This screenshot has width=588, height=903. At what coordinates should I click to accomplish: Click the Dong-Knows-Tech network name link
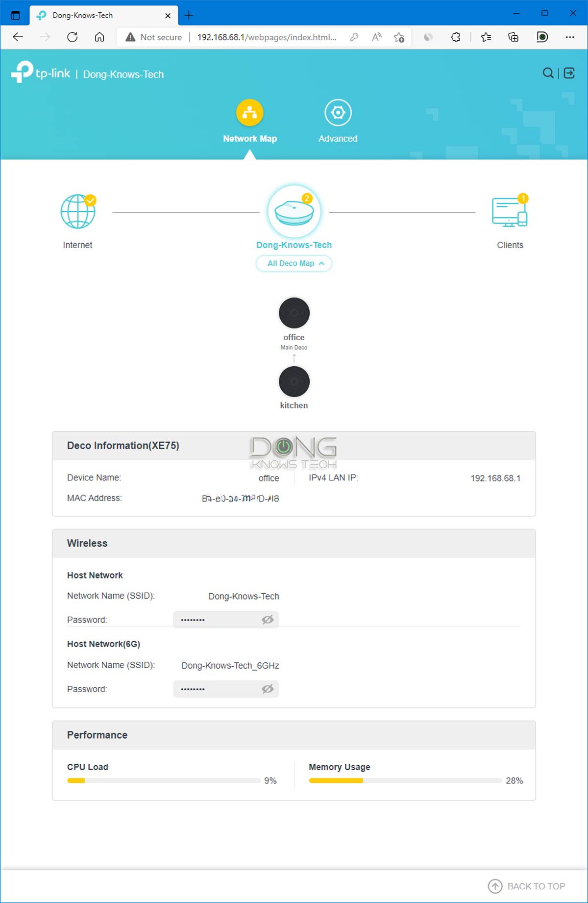(294, 245)
